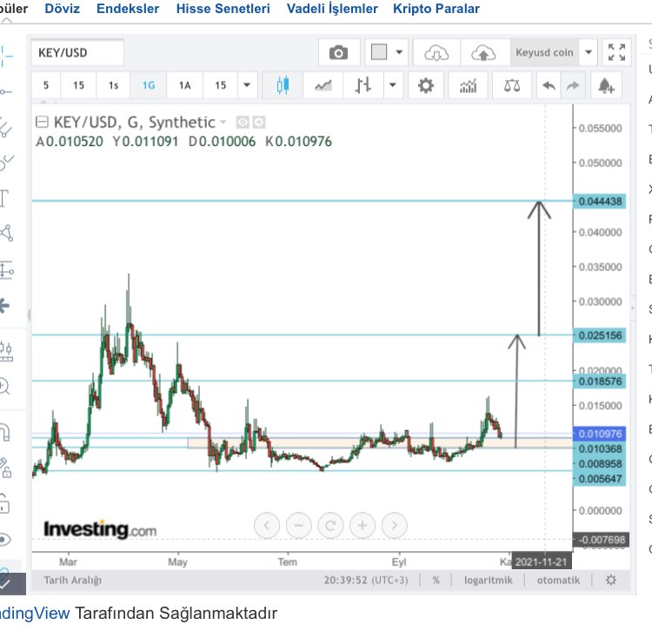Screen dimensions: 652x644
Task: Toggle legend visibility eye next to Synthetic
Action: [243, 123]
